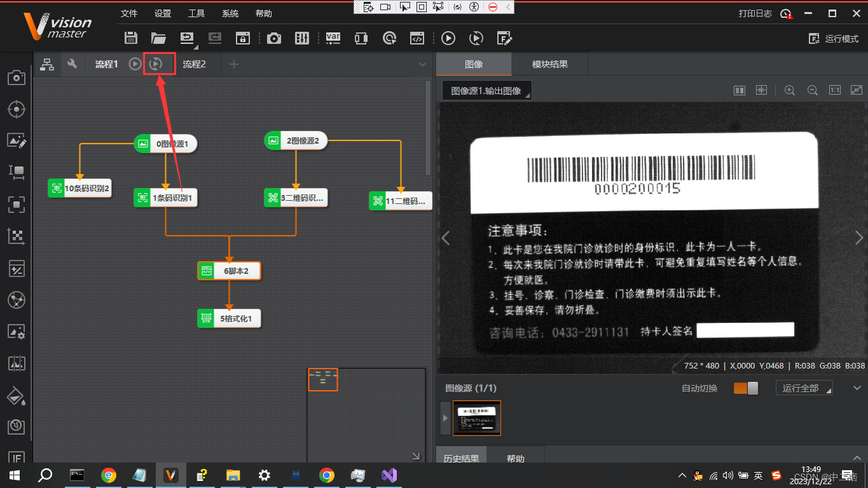Open the flow hierarchy tree icon

point(47,64)
